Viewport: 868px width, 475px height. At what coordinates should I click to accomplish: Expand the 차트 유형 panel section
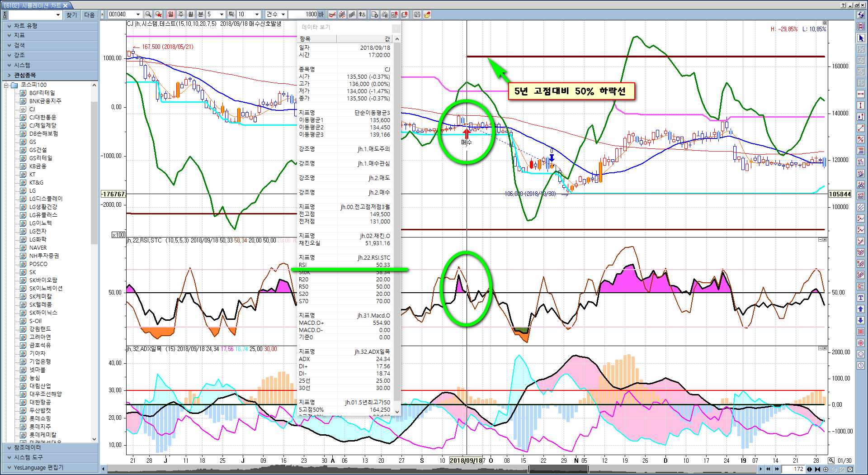(25, 26)
